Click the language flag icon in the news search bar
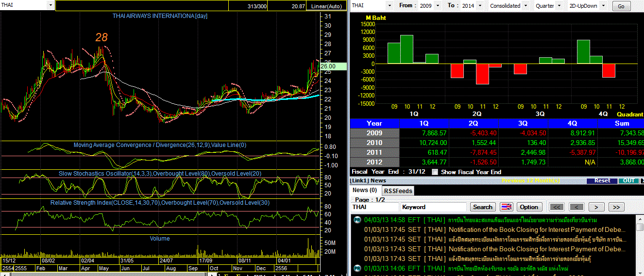 pos(507,207)
